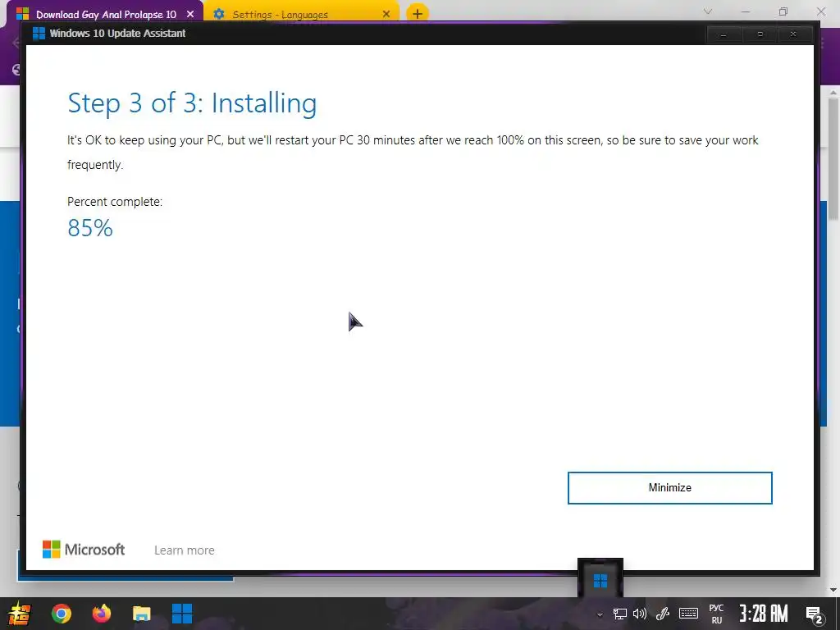This screenshot has width=840, height=630.
Task: Open the notification center icon
Action: point(815,614)
